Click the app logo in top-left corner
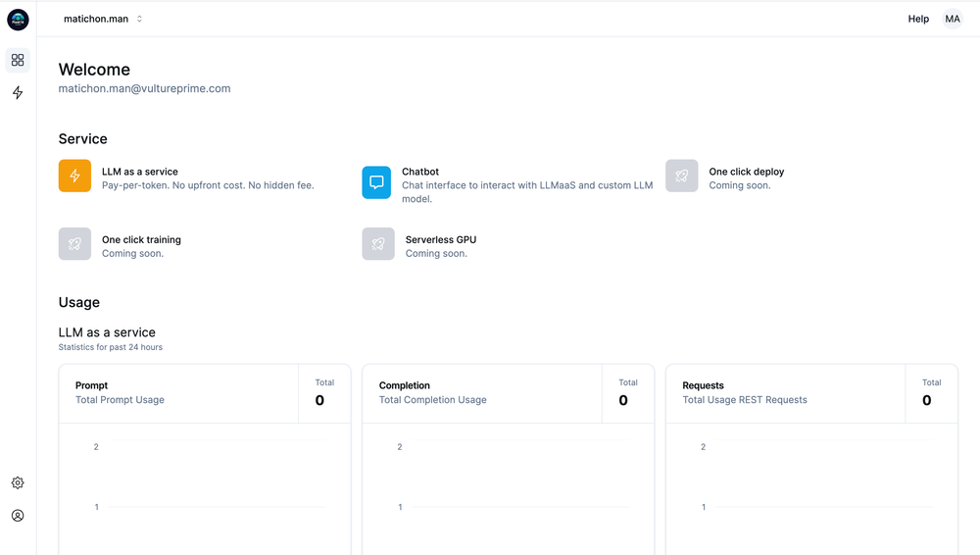This screenshot has height=555, width=980. click(18, 20)
